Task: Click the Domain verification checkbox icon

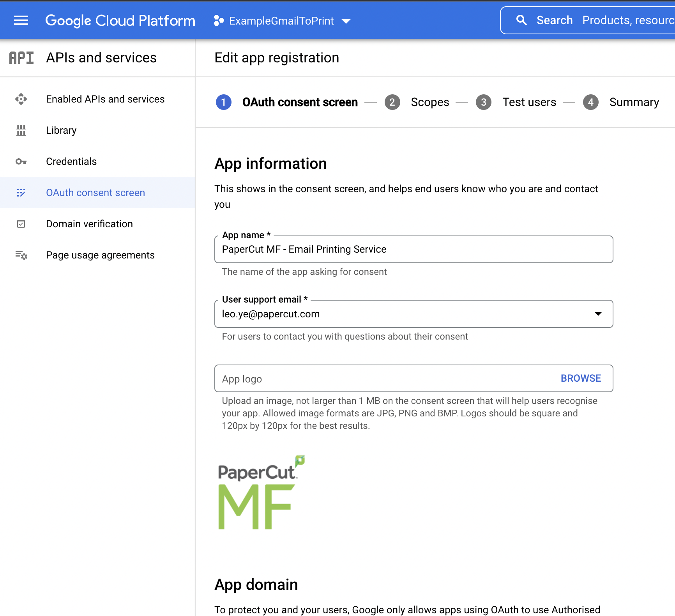Action: [21, 224]
